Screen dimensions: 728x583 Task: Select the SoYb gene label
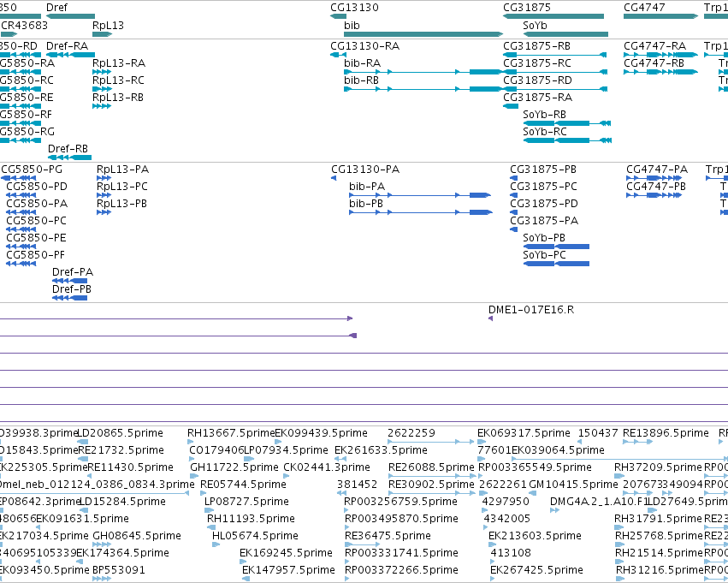point(535,26)
